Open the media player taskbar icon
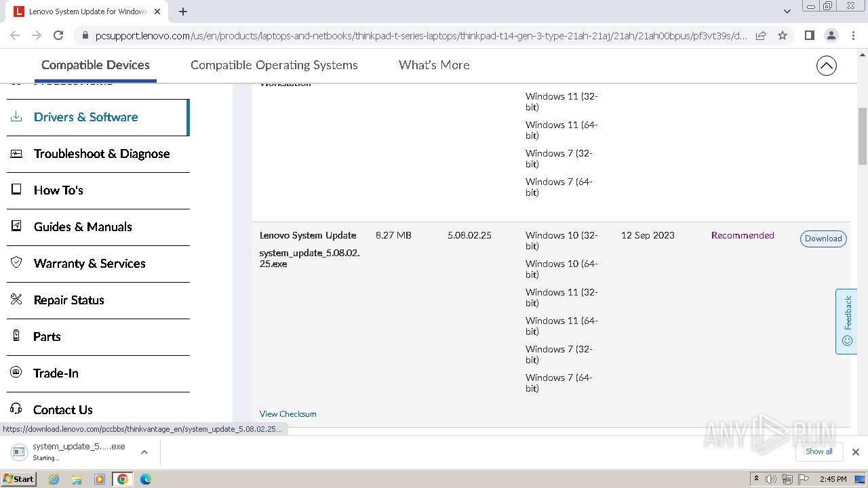This screenshot has height=488, width=868. tap(100, 479)
